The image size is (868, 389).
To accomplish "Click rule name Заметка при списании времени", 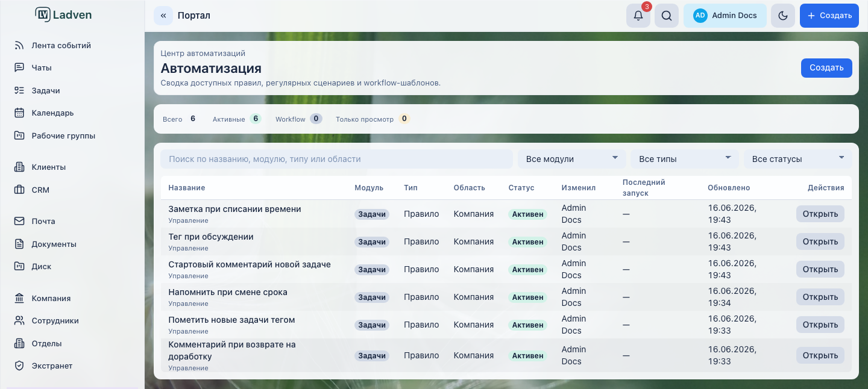I will coord(234,209).
